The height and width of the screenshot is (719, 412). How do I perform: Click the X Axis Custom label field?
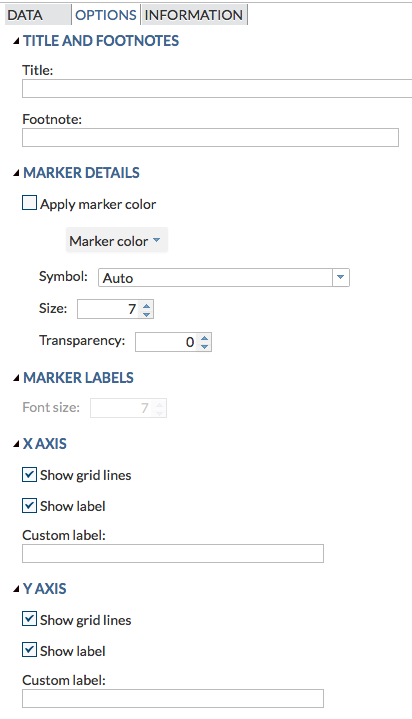coord(173,553)
